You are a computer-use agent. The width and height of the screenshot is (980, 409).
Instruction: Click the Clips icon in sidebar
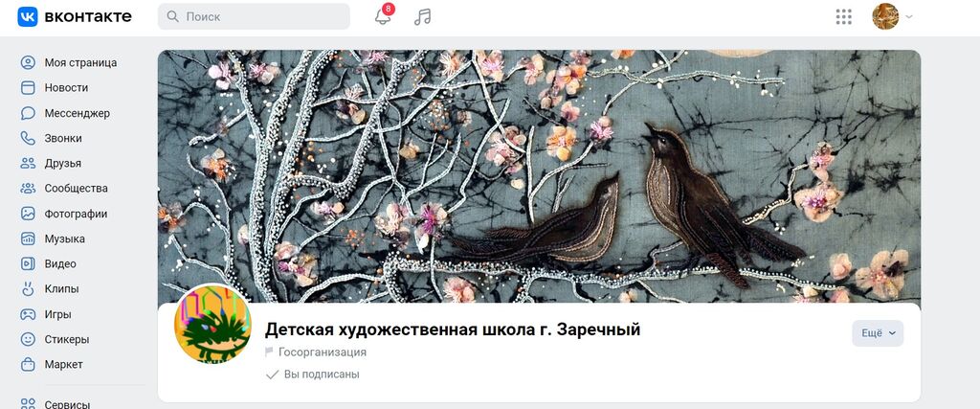[x=28, y=289]
